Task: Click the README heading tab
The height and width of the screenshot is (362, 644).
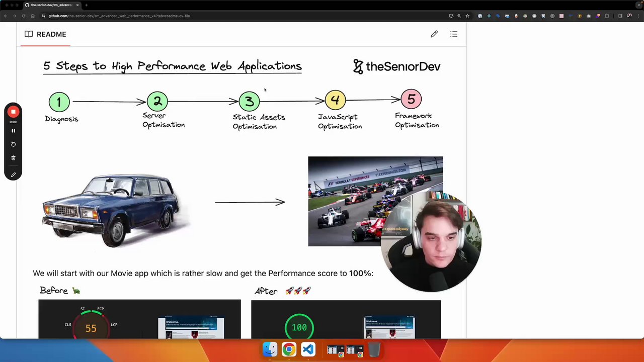Action: (x=45, y=34)
